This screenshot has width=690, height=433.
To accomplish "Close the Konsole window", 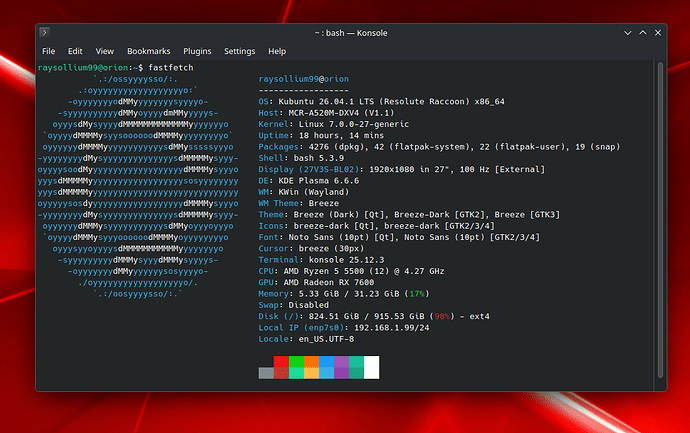I will coord(658,33).
